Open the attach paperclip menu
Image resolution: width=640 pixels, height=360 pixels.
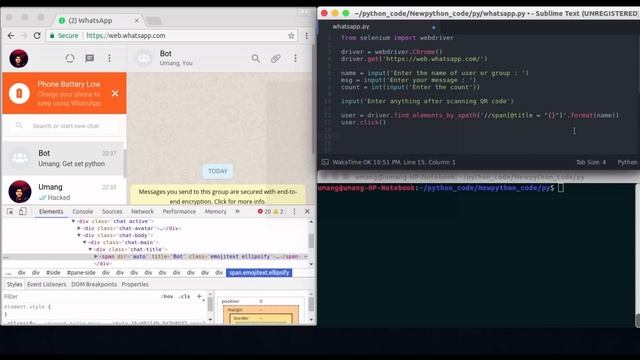(276, 58)
